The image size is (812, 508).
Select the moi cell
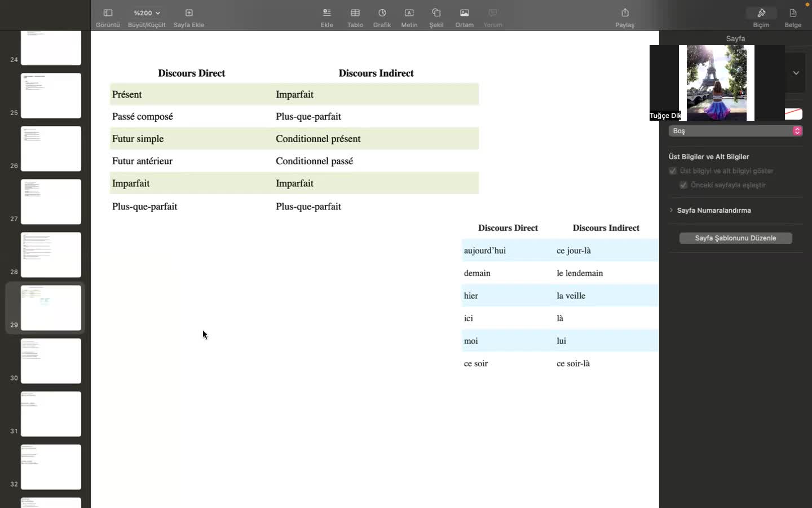click(508, 341)
